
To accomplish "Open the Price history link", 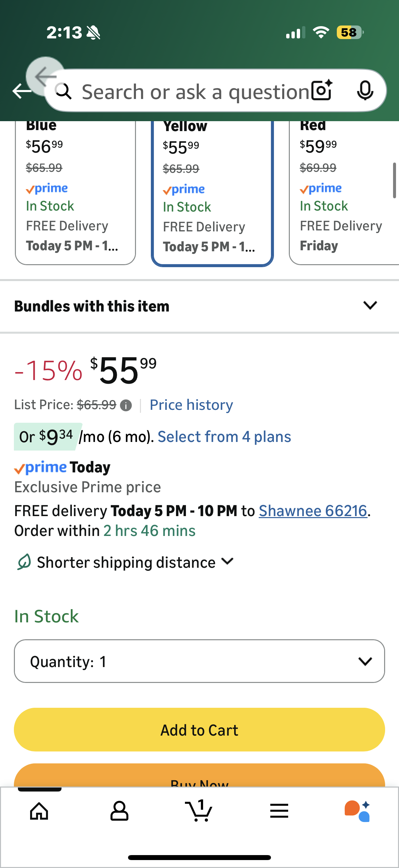I will (x=191, y=405).
